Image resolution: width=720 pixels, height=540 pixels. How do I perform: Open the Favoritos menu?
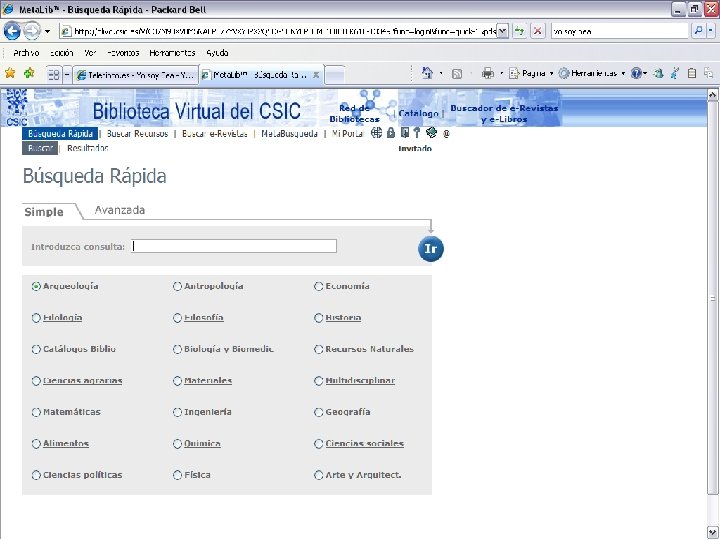pos(123,53)
